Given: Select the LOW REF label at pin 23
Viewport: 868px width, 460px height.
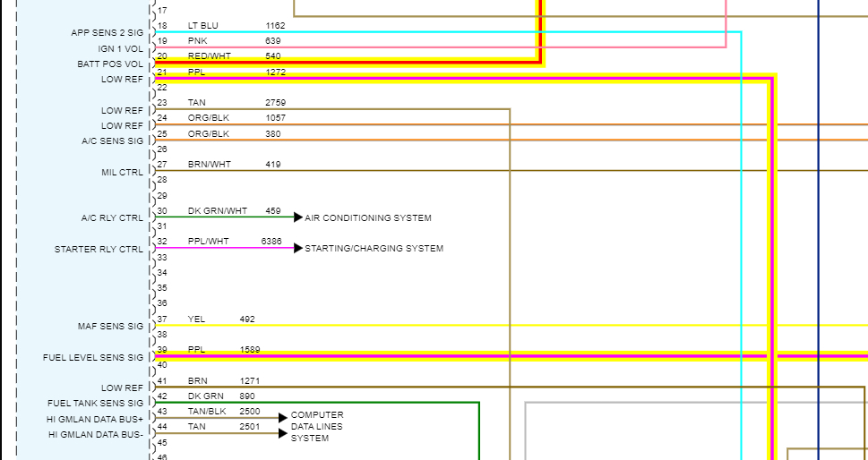Looking at the screenshot, I should point(123,111).
